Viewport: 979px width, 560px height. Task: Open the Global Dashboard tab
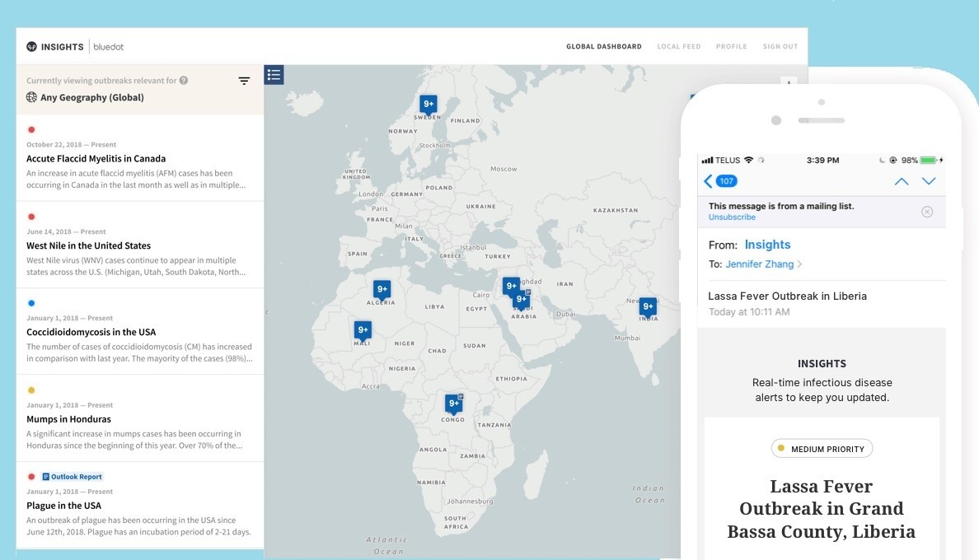click(x=604, y=47)
